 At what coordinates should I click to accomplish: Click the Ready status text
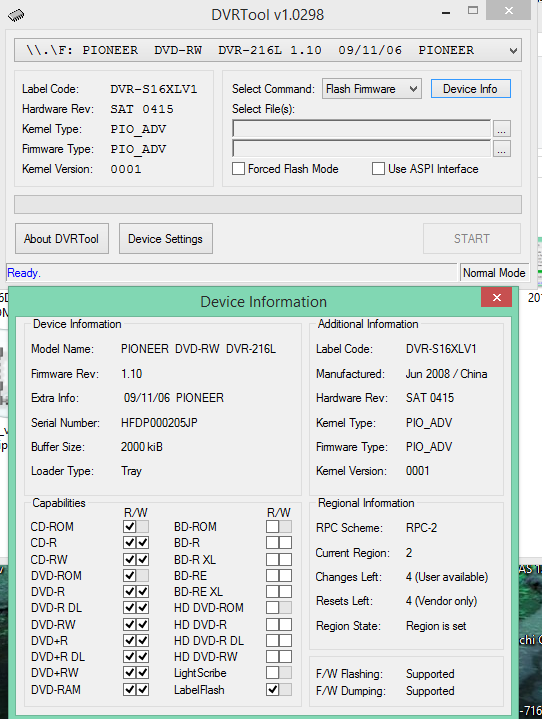[x=23, y=273]
